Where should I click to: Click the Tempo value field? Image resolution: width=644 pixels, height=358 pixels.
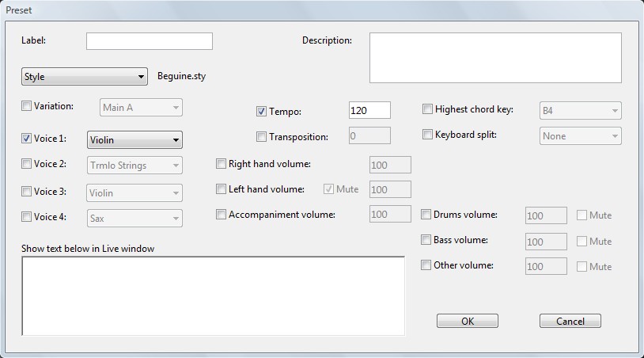(369, 111)
